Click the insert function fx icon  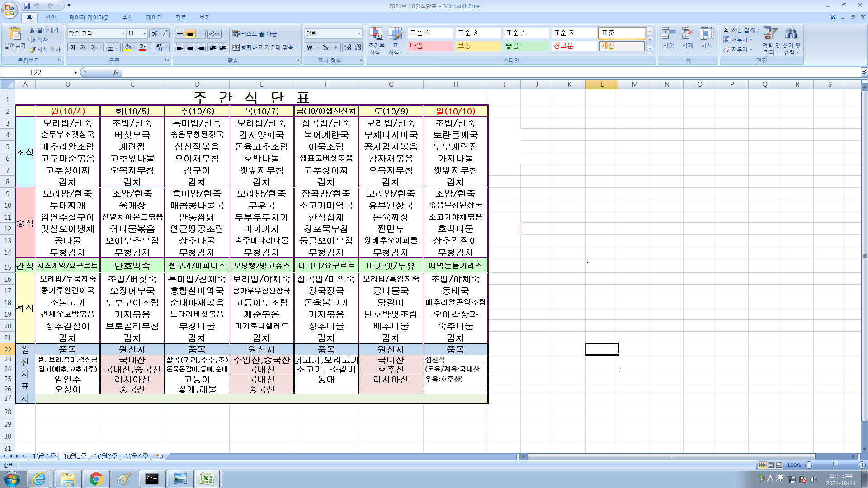(x=116, y=72)
